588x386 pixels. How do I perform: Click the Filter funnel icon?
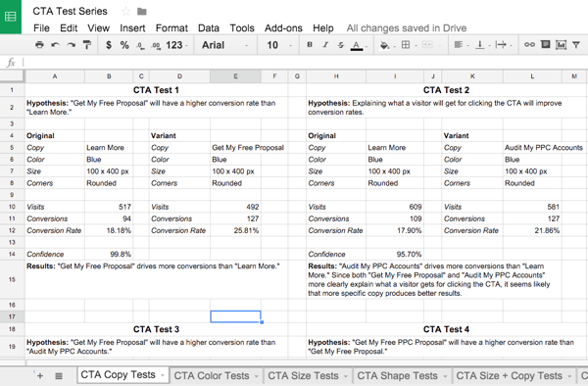pyautogui.click(x=576, y=45)
